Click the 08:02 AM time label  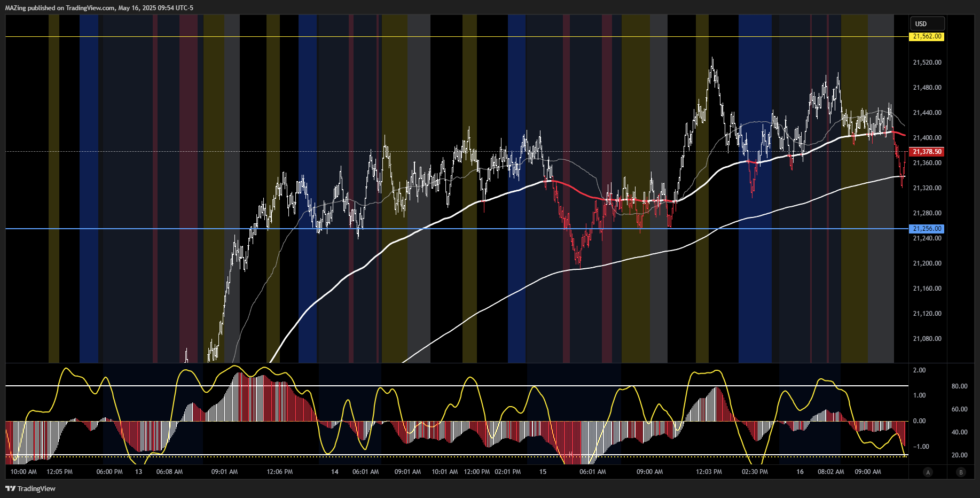point(831,472)
